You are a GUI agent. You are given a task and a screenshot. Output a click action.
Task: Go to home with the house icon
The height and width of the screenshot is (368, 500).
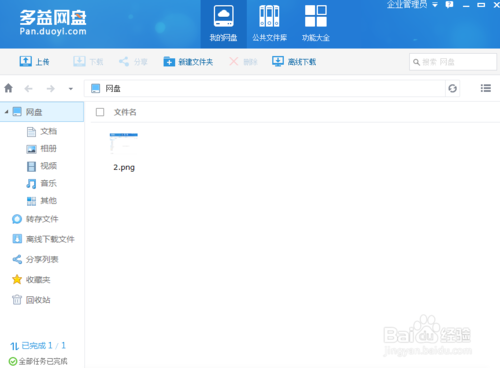pyautogui.click(x=8, y=88)
